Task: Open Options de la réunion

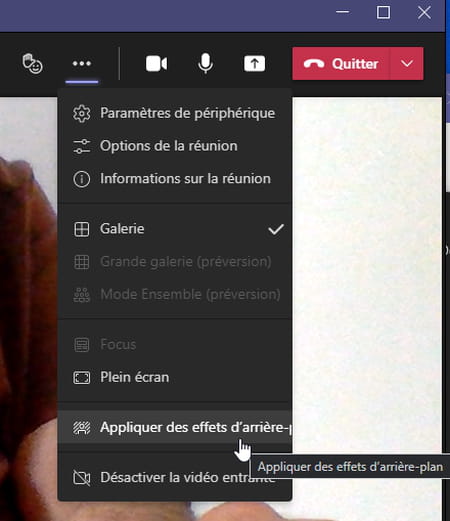Action: click(175, 146)
